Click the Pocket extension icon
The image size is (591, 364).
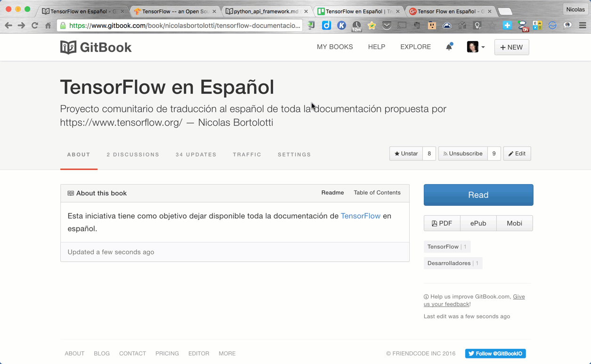point(386,25)
